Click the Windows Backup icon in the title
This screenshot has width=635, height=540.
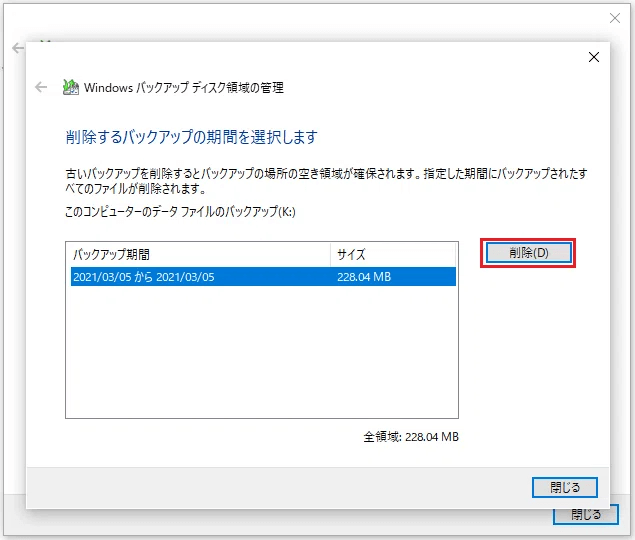71,87
